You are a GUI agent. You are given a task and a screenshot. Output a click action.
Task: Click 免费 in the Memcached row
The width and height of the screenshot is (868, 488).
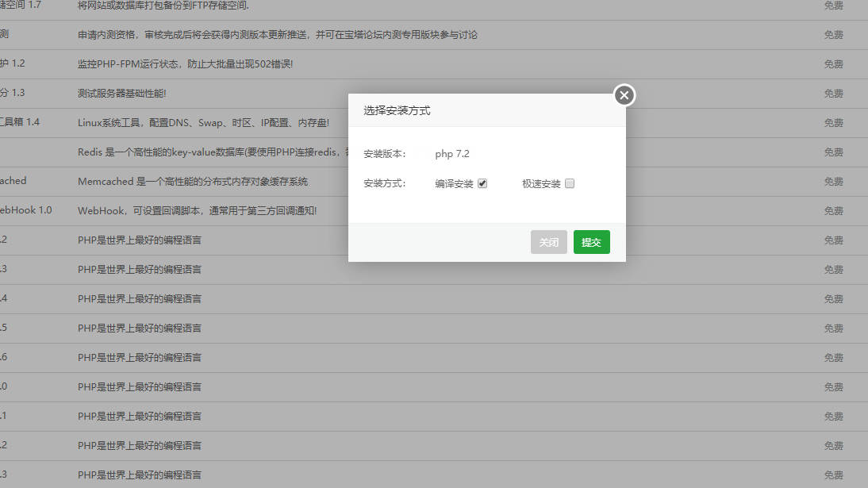[833, 182]
